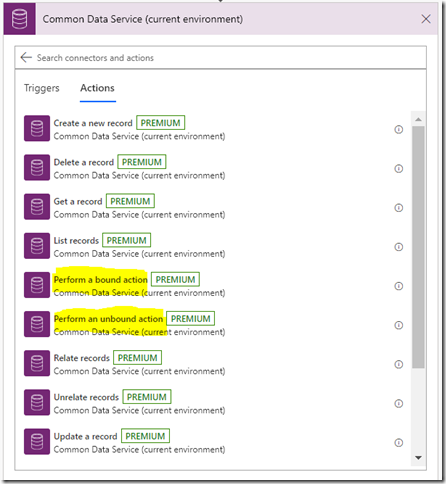Click the info icon for Relate records
The image size is (446, 484).
[x=399, y=364]
